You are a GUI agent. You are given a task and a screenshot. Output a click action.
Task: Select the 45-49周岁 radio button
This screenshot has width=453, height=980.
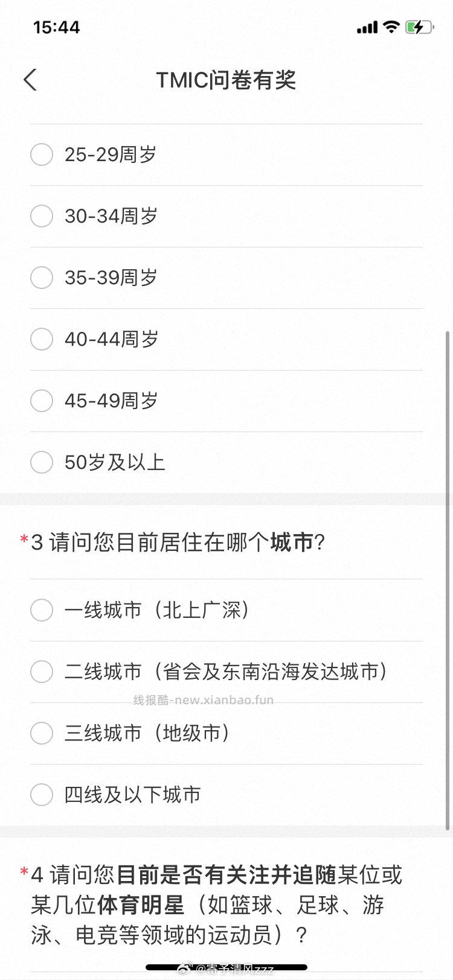[42, 401]
